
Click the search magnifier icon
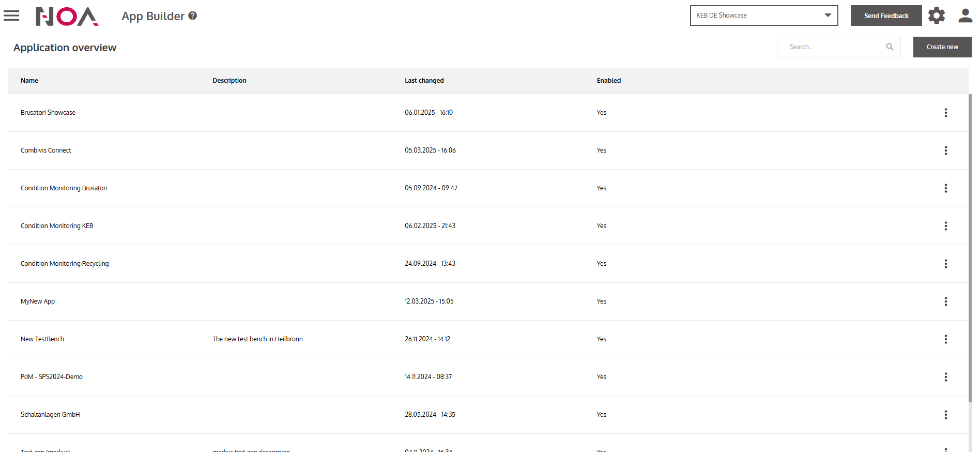click(890, 47)
